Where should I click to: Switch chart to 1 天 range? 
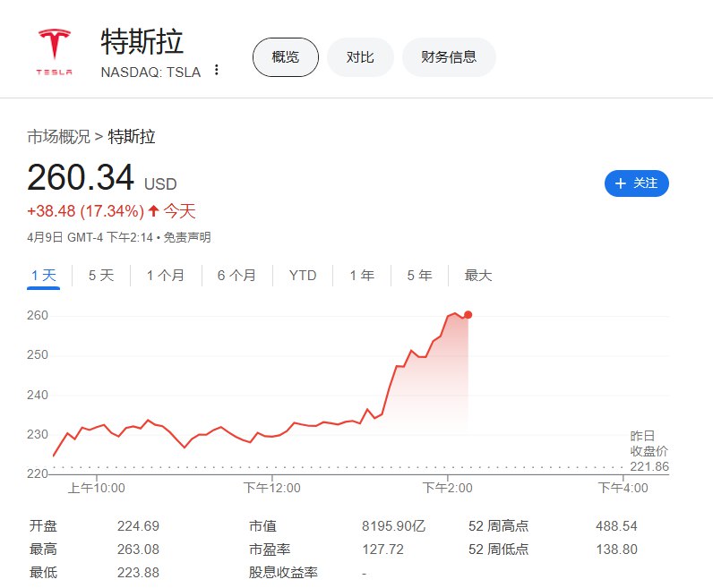click(44, 276)
